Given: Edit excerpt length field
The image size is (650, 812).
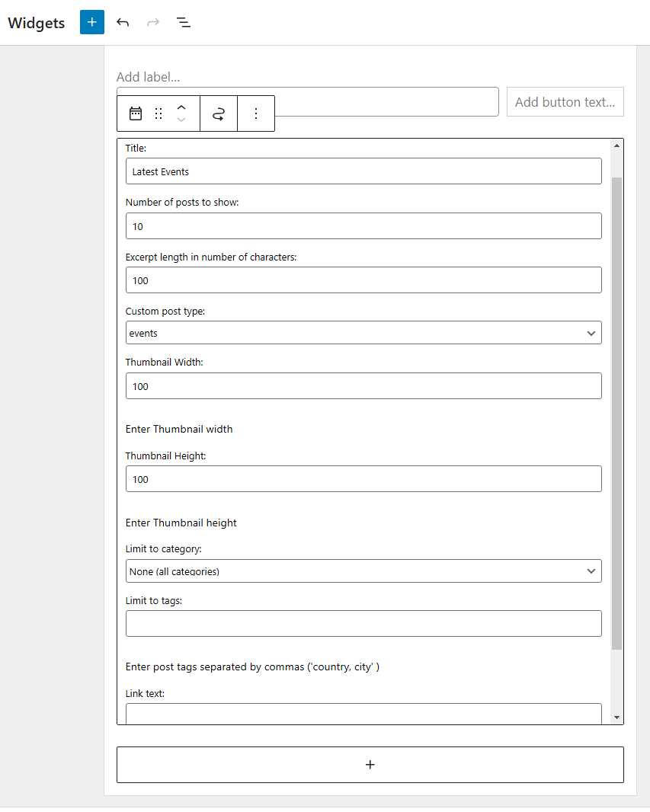Looking at the screenshot, I should (x=363, y=280).
